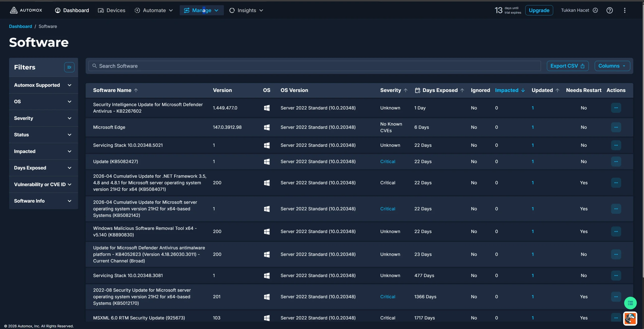Follow the Dashboard breadcrumb link
644x329 pixels.
pyautogui.click(x=20, y=26)
